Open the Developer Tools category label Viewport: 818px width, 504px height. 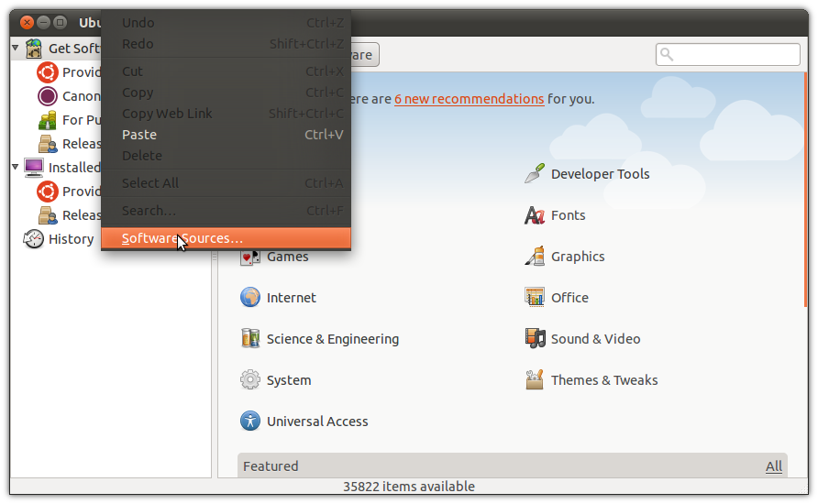[600, 174]
